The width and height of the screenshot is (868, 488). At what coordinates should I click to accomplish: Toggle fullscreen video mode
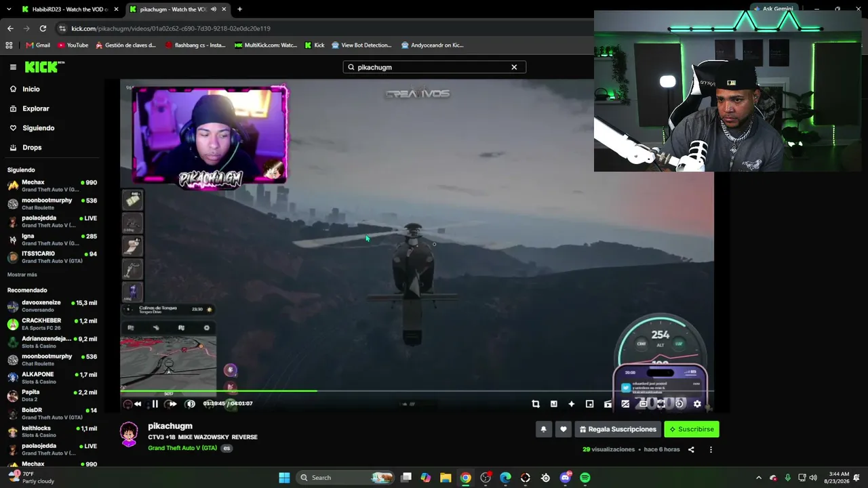(x=661, y=404)
